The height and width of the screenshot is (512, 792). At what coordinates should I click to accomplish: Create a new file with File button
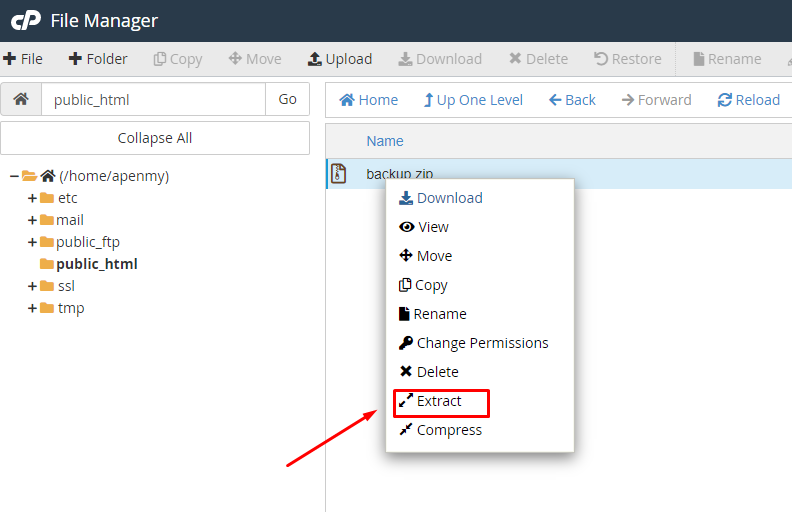(x=22, y=59)
